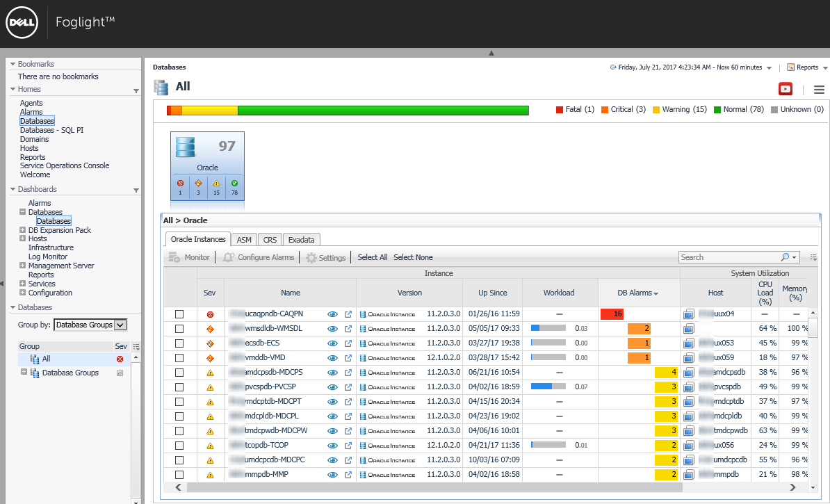Expand the Configuration tree node

coord(22,292)
